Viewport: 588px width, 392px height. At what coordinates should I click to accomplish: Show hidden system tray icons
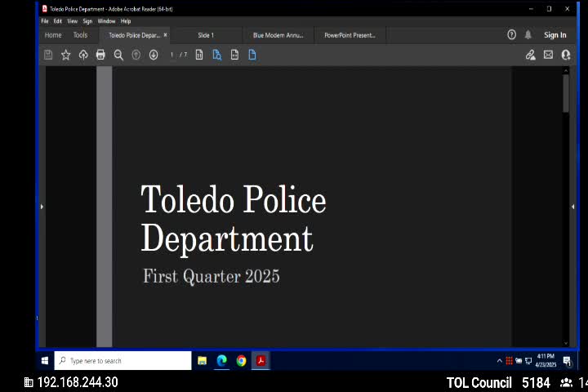point(499,360)
